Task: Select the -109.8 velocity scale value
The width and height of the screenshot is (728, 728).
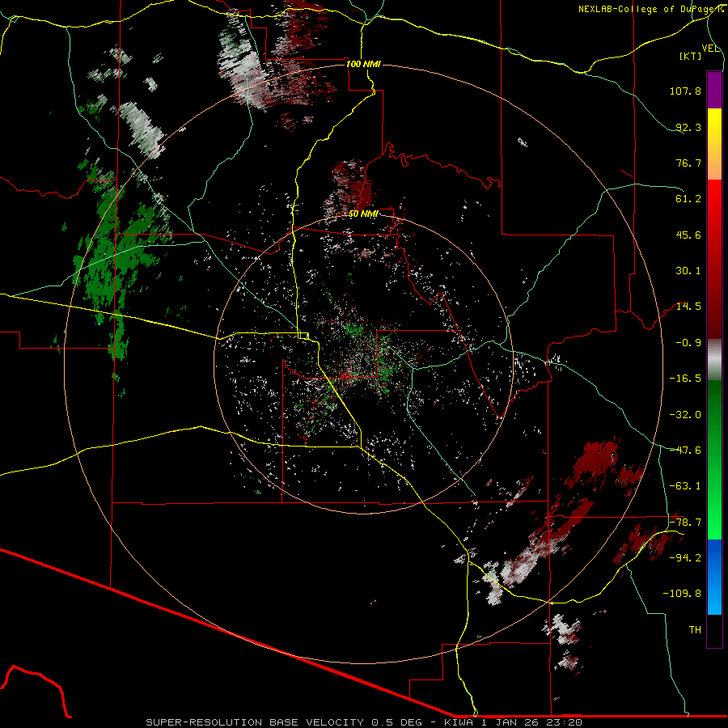Action: 682,594
